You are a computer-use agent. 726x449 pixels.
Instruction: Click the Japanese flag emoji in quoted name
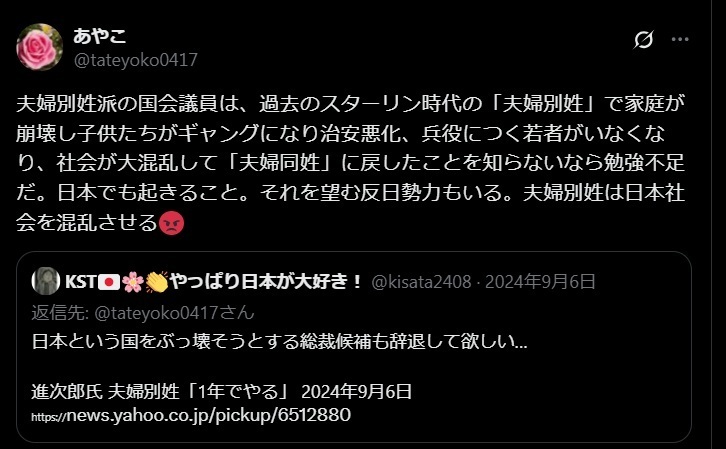(x=109, y=281)
